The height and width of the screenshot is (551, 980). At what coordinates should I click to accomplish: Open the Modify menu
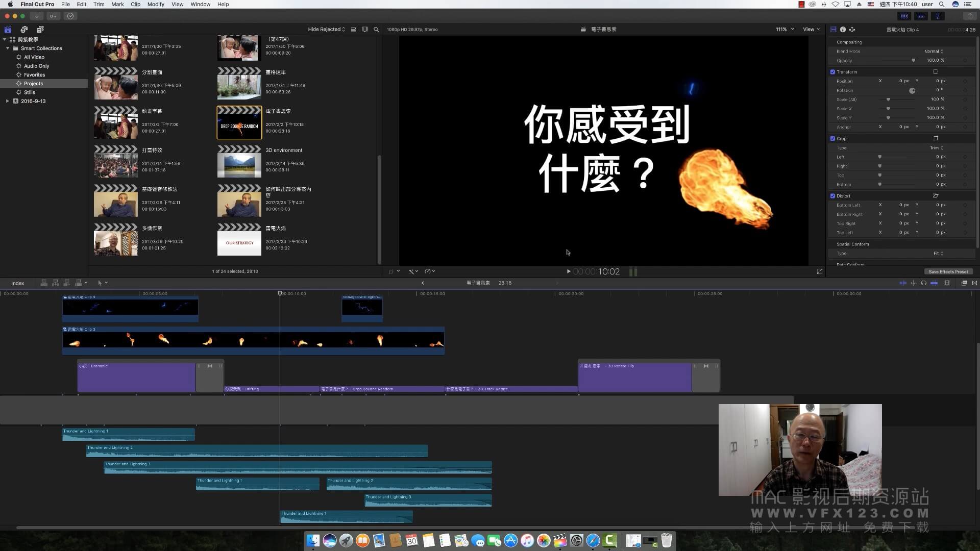(156, 4)
